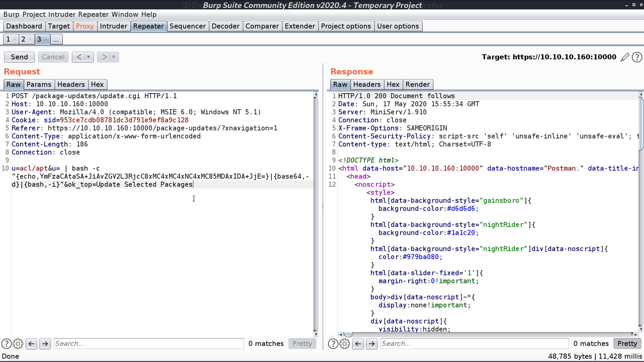This screenshot has width=644, height=362.
Task: Open the back history dropdown arrow
Action: tap(89, 57)
